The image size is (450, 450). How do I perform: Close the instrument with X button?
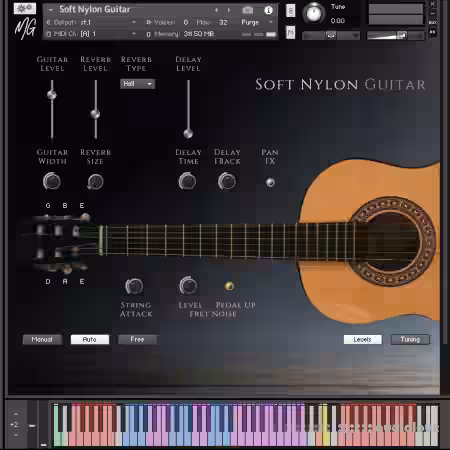coord(433,4)
